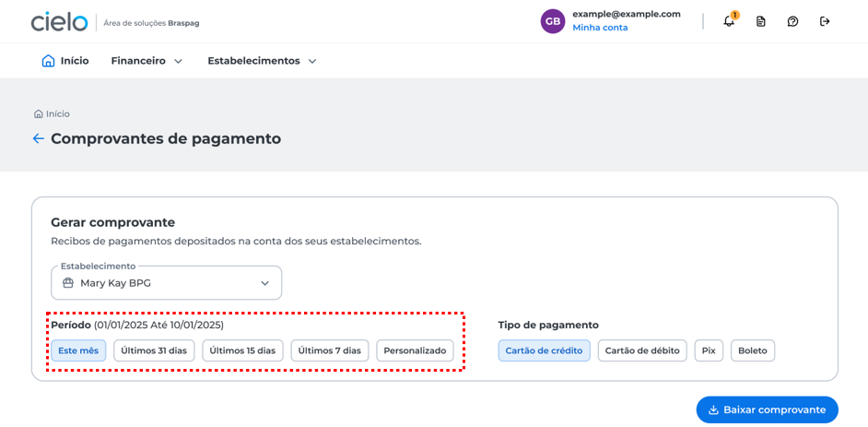Viewport: 868px width, 427px height.
Task: Click the Gerar comprovante heading
Action: (113, 222)
